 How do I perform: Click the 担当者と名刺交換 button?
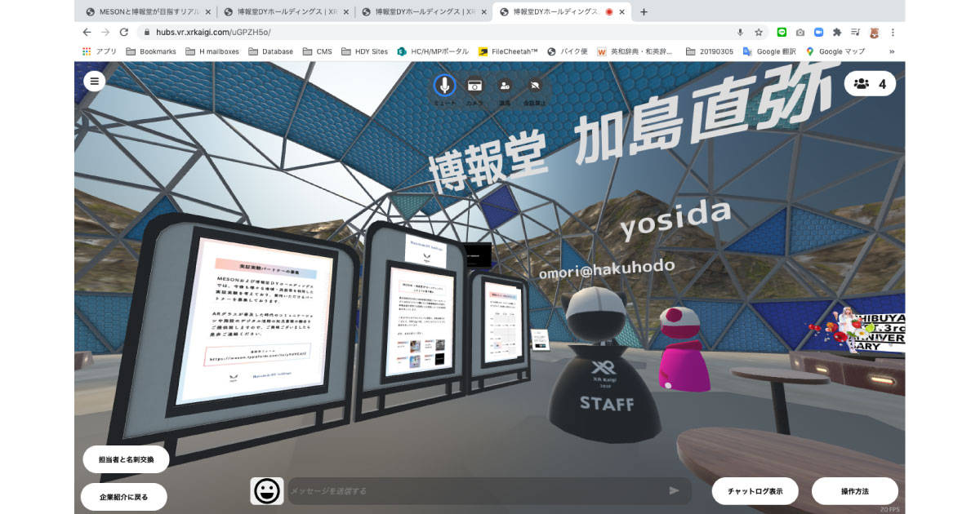pyautogui.click(x=126, y=459)
